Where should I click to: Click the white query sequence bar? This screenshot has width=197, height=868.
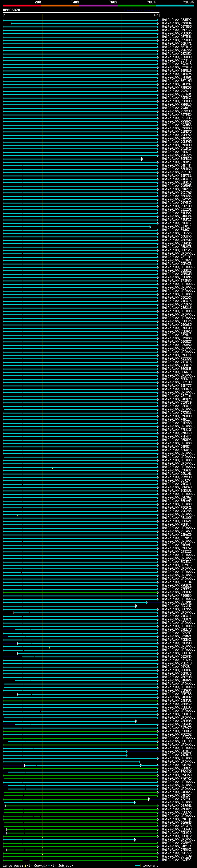click(x=81, y=13)
